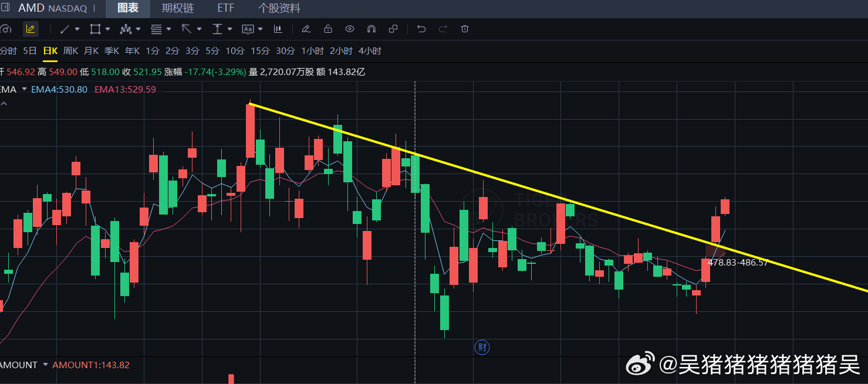Image resolution: width=868 pixels, height=384 pixels.
Task: Click the EMA13:529.59 legend value
Action: pos(125,89)
